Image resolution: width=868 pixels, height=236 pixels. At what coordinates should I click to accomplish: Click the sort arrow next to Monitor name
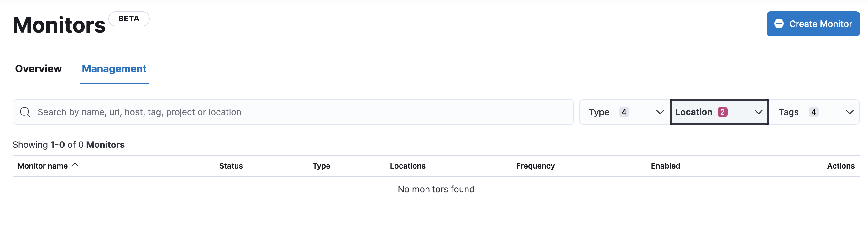(76, 166)
